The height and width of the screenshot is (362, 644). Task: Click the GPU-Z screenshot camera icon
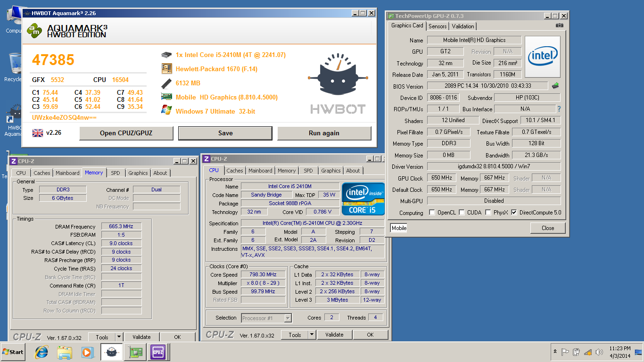click(559, 25)
